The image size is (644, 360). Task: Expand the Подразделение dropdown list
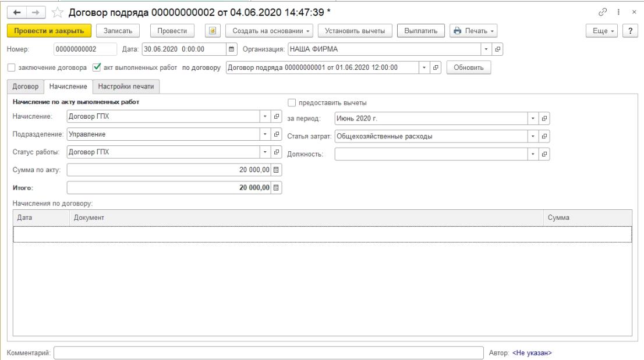pos(265,134)
